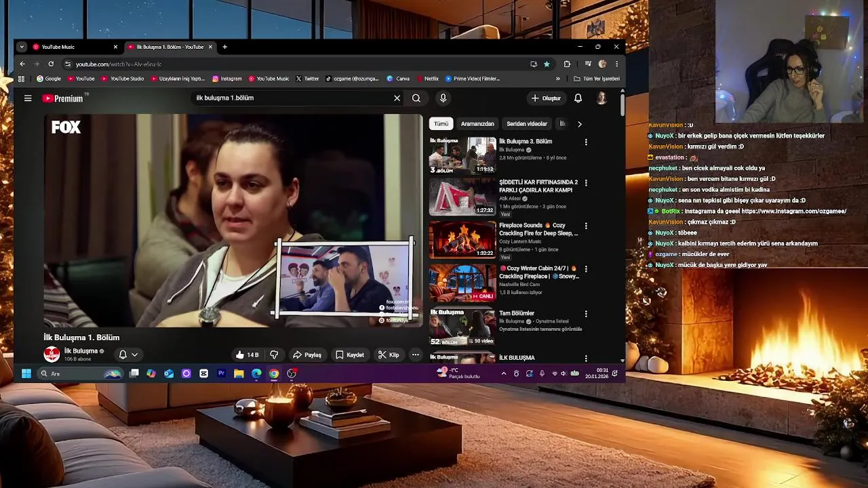Open options for Cozy Winter Cabin video
Image resolution: width=868 pixels, height=488 pixels.
pos(586,269)
